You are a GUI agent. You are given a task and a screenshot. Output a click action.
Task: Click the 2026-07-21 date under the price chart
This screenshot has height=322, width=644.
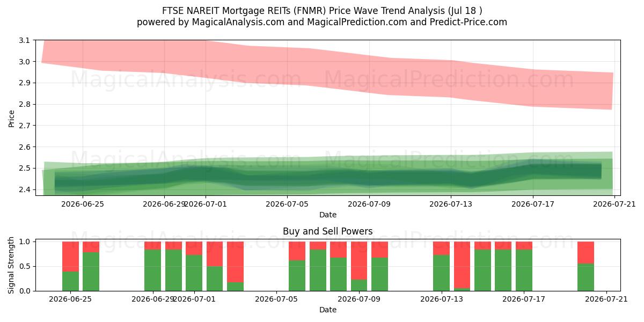(x=615, y=204)
